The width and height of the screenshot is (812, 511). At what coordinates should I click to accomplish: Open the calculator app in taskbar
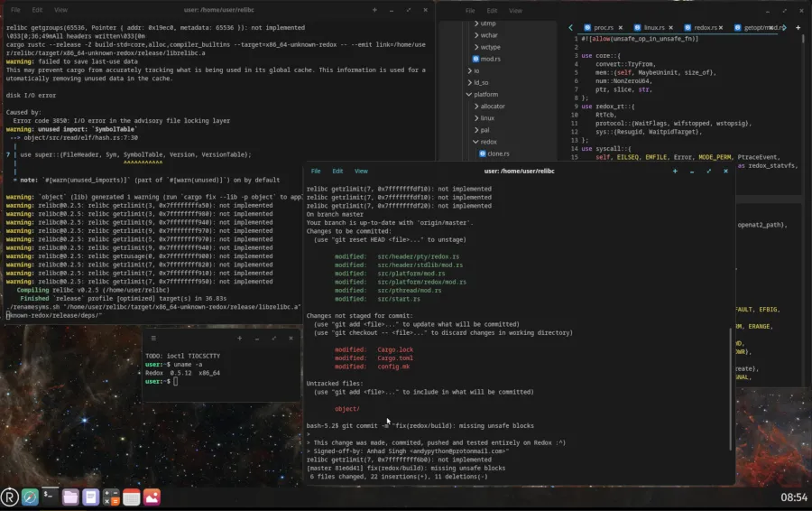pyautogui.click(x=111, y=497)
